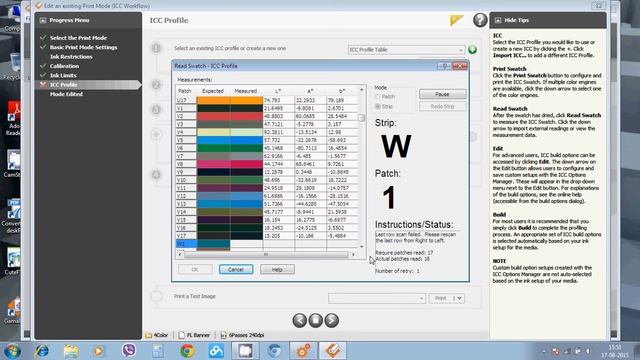Open Ink Restrictions step
This screenshot has height=360, width=640.
(x=71, y=57)
